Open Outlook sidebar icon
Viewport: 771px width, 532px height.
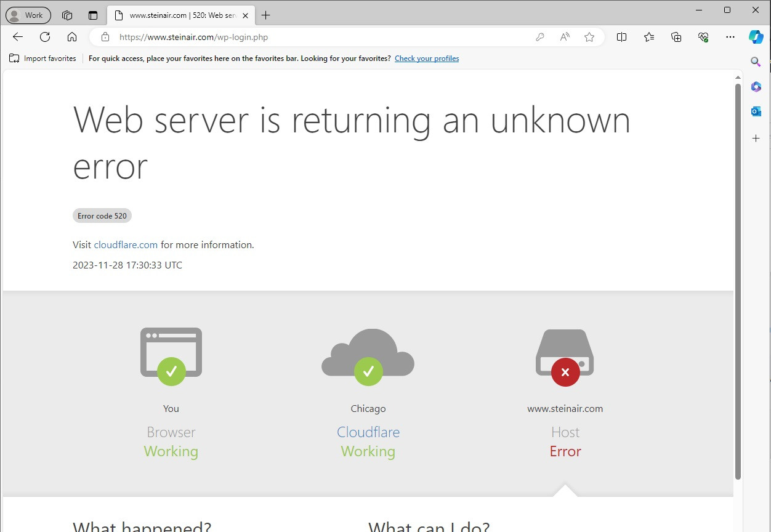756,111
